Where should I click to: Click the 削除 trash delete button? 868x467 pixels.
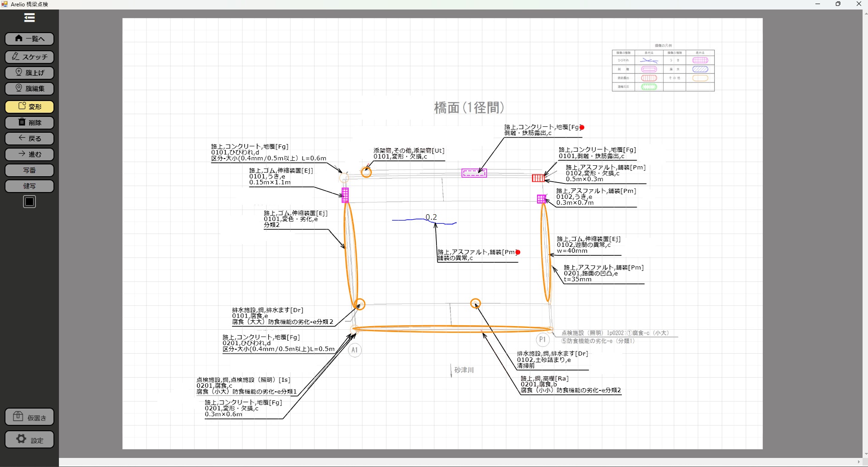pos(29,122)
